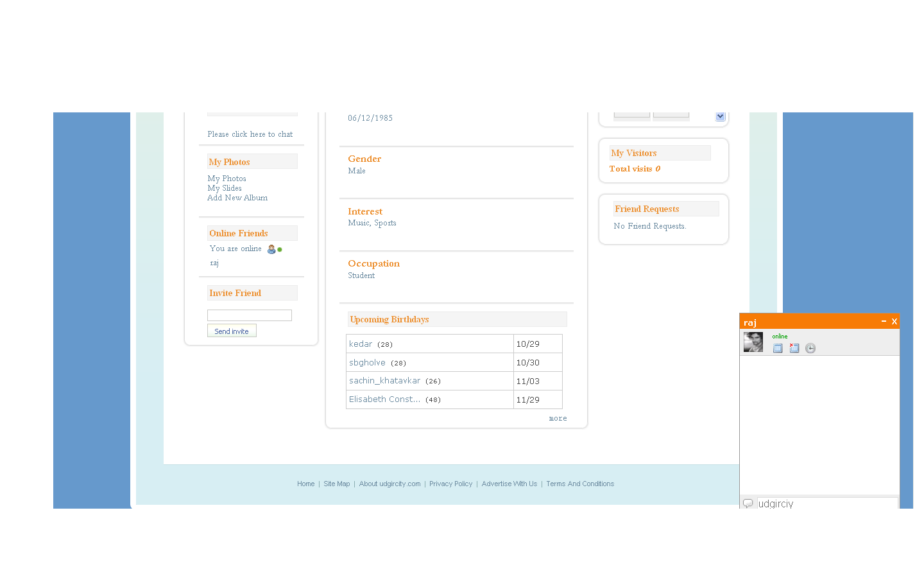
Task: Open the My Slides link
Action: point(225,188)
